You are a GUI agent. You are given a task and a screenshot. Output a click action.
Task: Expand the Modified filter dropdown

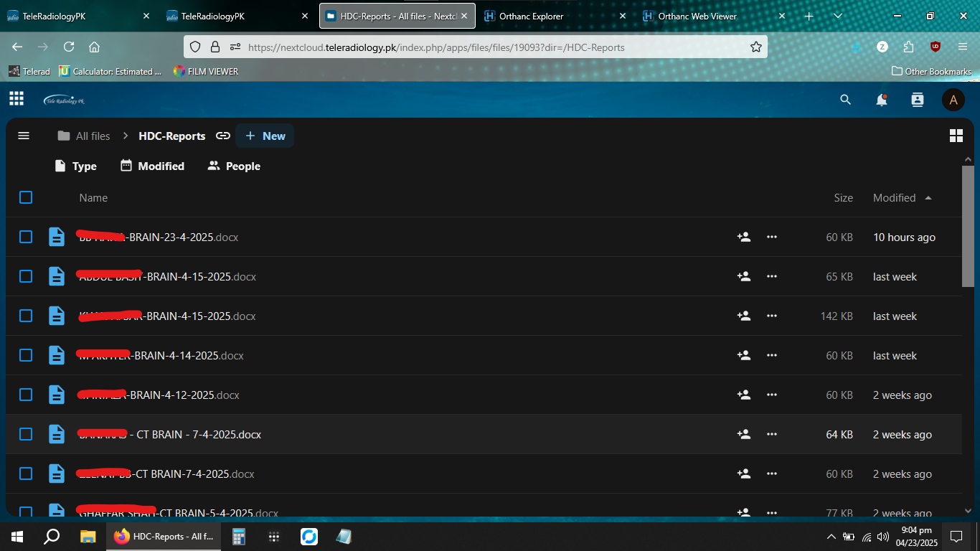[152, 166]
